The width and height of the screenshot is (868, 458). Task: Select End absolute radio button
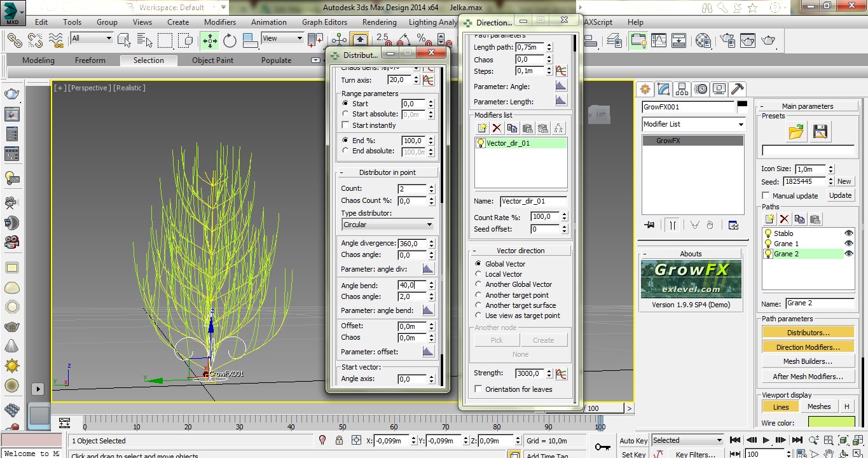point(345,151)
